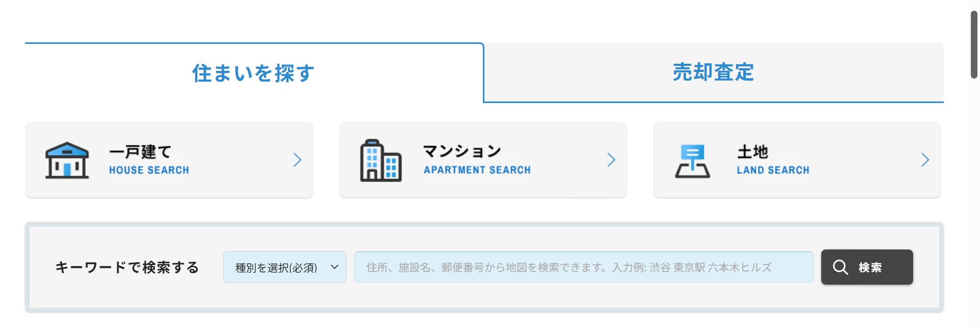The width and height of the screenshot is (980, 328).
Task: Switch to the 売却査定 tab
Action: (713, 72)
